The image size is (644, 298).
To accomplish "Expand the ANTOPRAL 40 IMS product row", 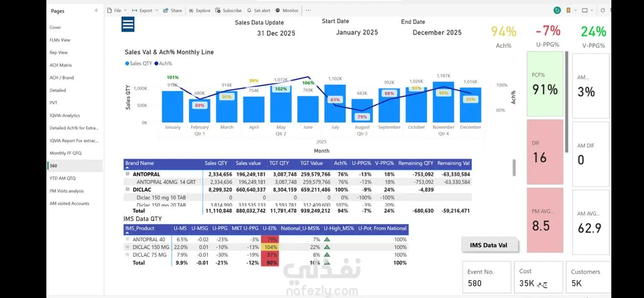I will (127, 240).
